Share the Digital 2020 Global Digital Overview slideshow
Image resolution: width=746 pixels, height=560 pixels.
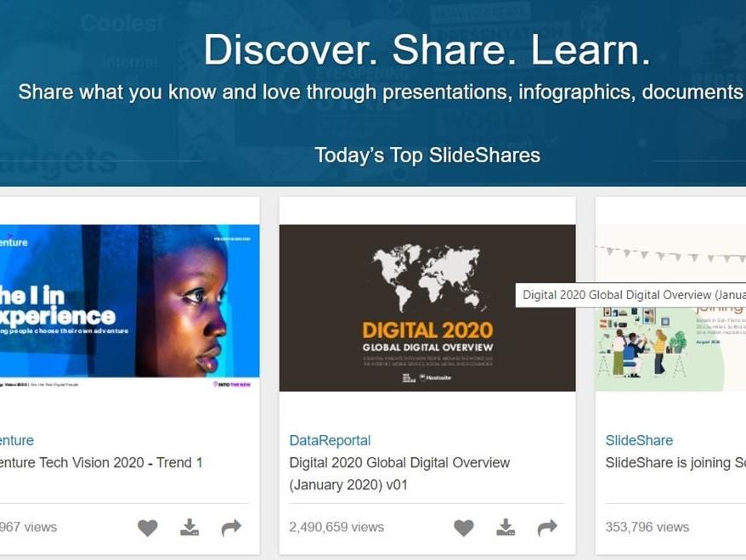548,527
